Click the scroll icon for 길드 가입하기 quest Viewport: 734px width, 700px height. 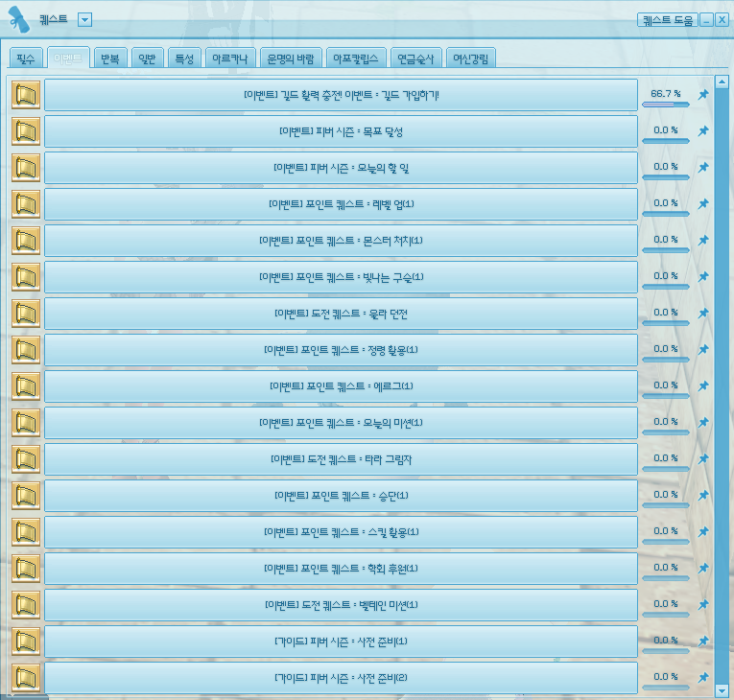tap(26, 95)
